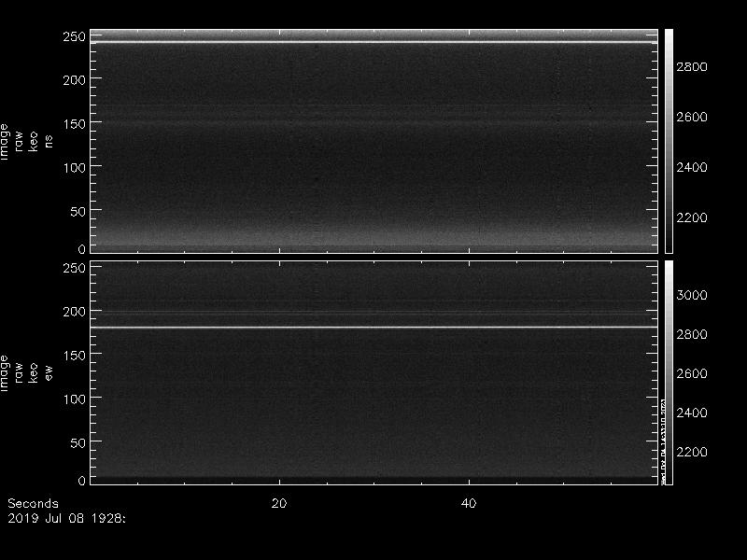Select the 'Seconds' x-axis label

pyautogui.click(x=33, y=503)
